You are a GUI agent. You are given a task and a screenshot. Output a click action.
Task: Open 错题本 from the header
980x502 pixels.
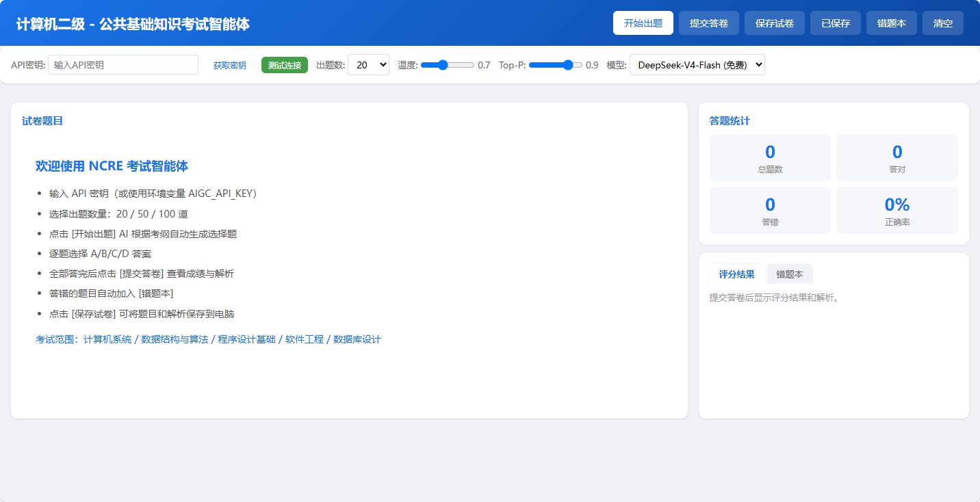point(892,23)
